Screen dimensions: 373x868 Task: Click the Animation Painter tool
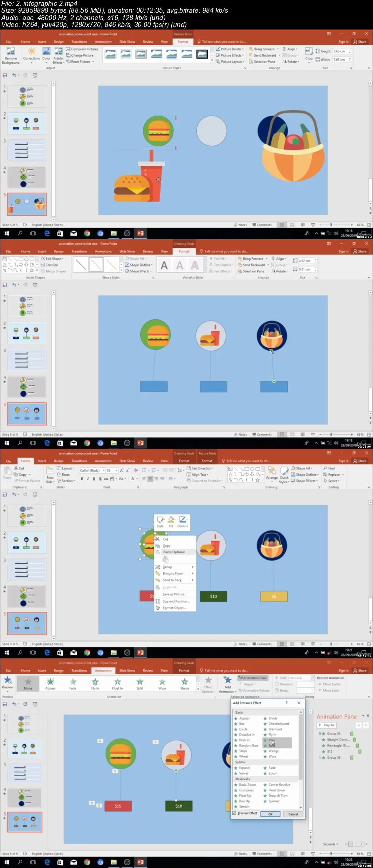[x=254, y=690]
